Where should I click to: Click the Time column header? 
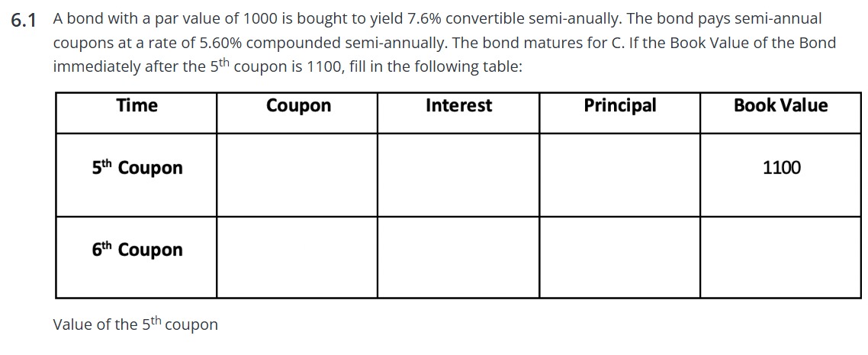pos(137,106)
